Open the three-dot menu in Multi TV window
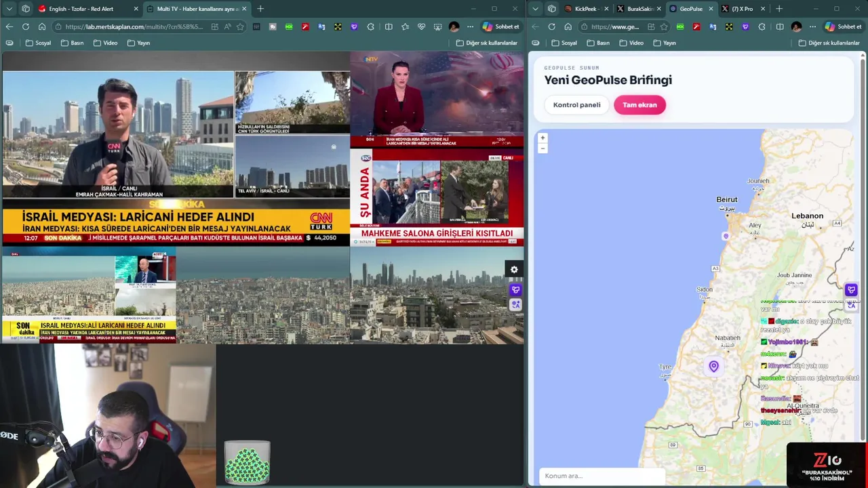 pyautogui.click(x=470, y=26)
